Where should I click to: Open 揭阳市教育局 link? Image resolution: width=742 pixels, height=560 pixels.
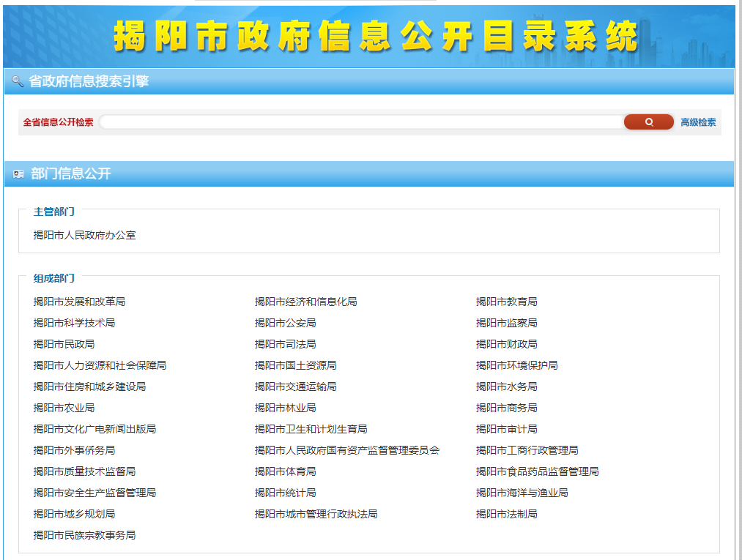(506, 302)
